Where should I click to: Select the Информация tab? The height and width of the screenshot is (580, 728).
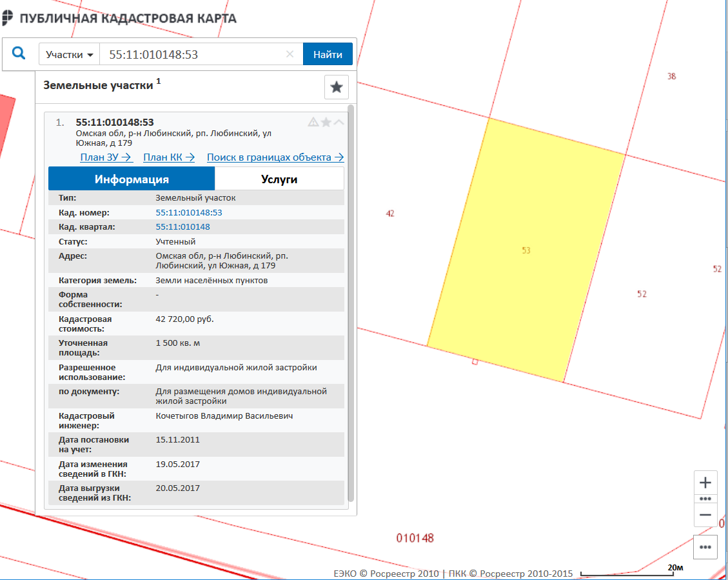click(132, 179)
